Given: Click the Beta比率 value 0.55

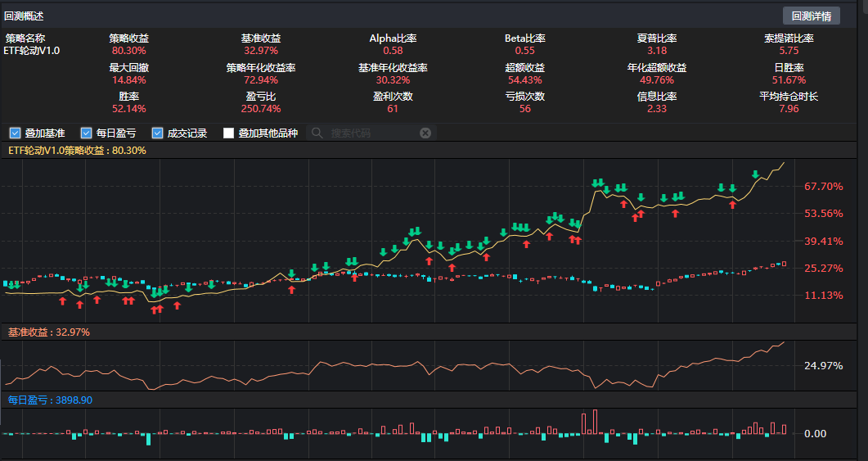Looking at the screenshot, I should pos(524,51).
